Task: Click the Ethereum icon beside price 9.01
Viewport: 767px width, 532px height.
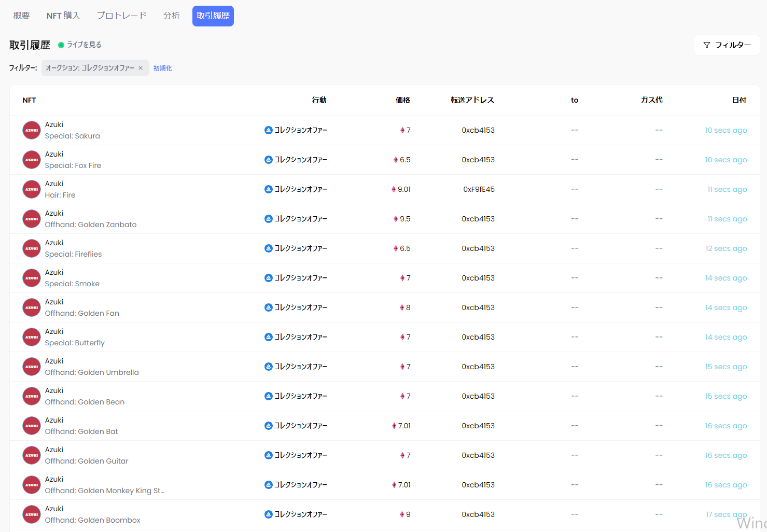Action: click(394, 189)
